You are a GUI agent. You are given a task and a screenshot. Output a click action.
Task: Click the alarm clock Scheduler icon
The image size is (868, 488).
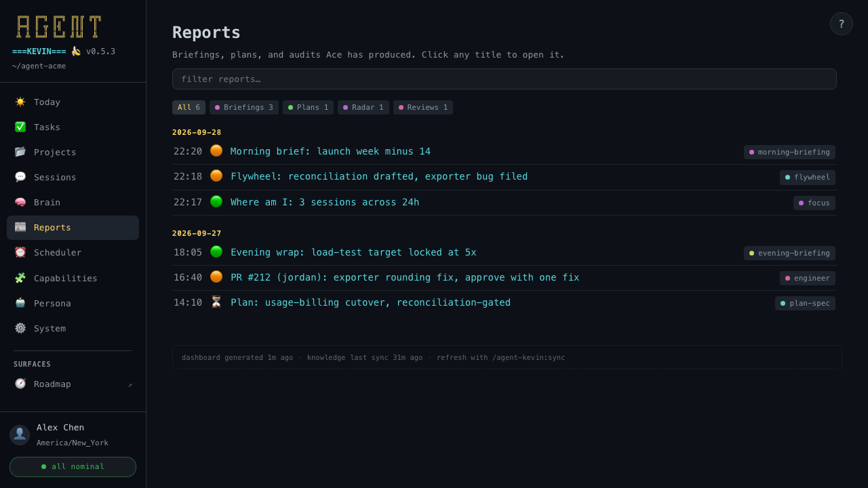point(20,252)
